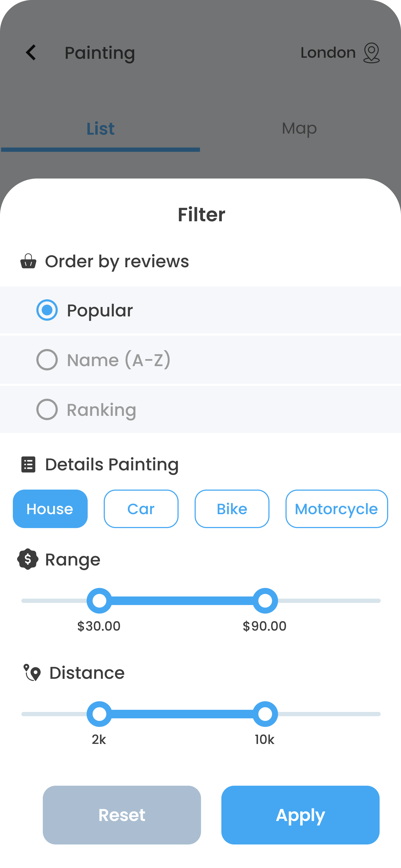
Task: Click the list icon beside Details Painting
Action: coord(28,464)
